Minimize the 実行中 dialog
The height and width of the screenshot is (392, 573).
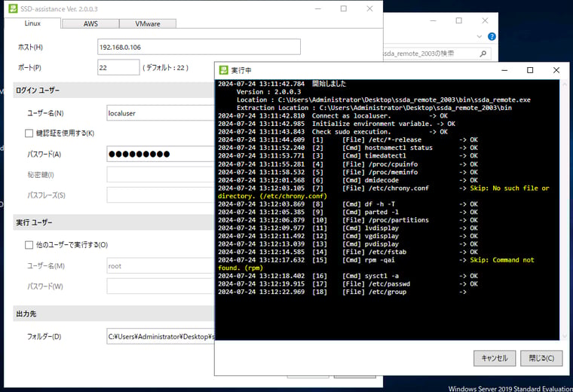(x=504, y=70)
